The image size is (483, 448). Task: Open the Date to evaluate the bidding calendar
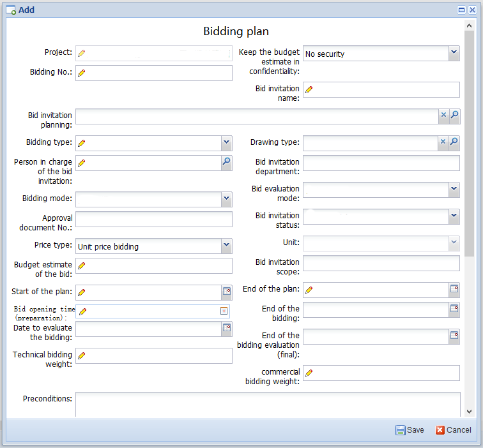[226, 328]
